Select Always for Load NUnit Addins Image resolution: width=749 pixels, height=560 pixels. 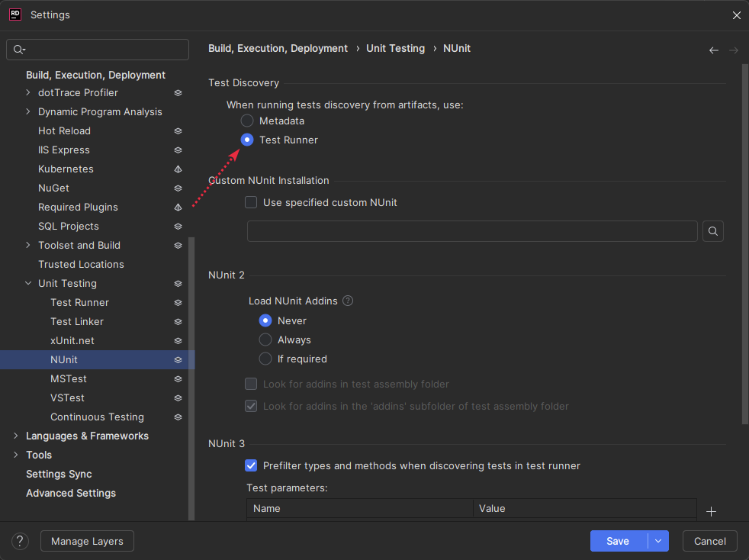pos(265,340)
